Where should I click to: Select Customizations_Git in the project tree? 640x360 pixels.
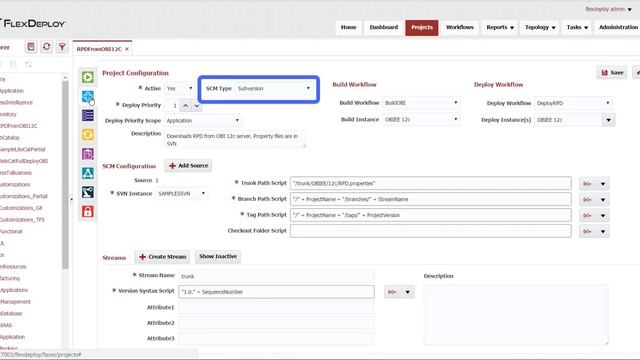point(20,208)
